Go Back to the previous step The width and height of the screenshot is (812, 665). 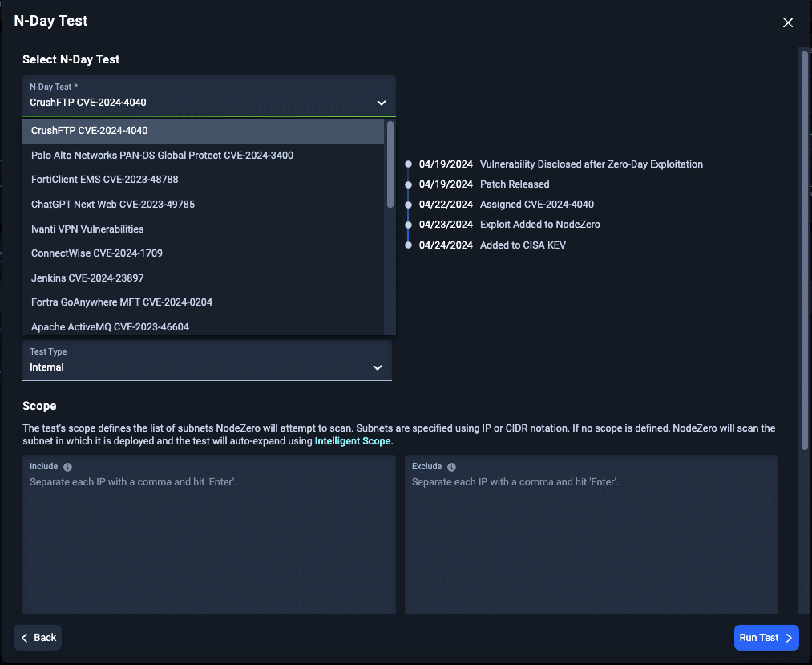coord(38,638)
